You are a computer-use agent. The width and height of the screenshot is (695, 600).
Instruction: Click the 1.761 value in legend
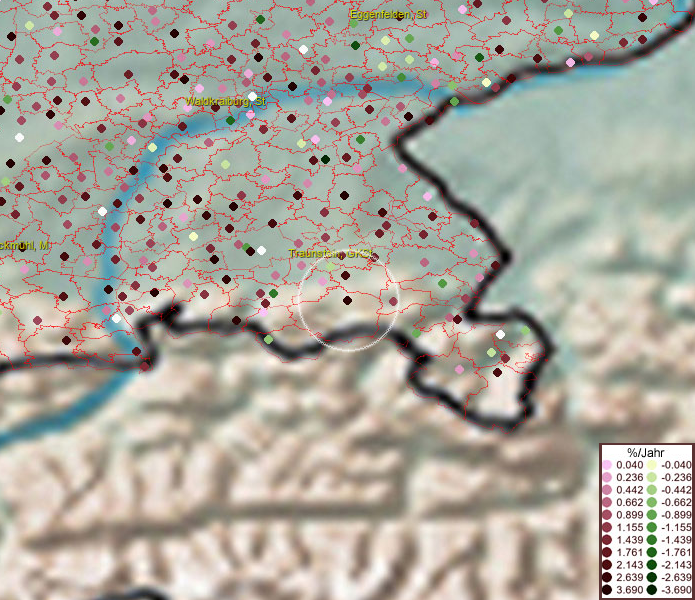point(629,553)
